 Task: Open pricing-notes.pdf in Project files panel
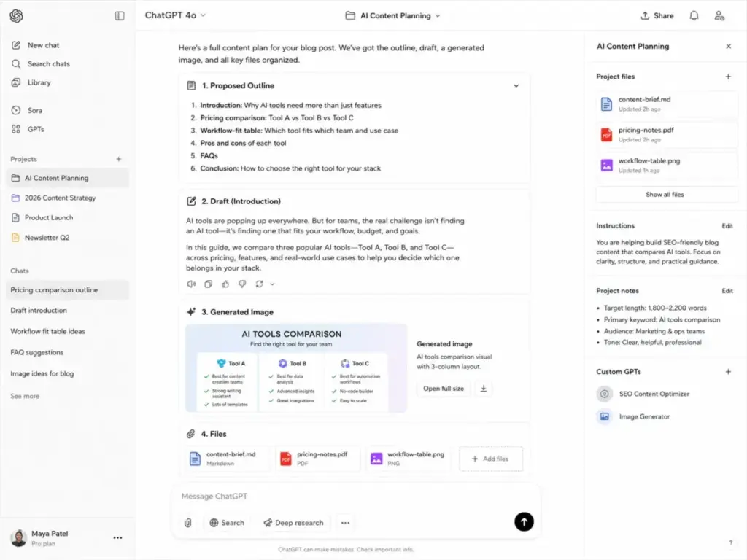point(667,135)
